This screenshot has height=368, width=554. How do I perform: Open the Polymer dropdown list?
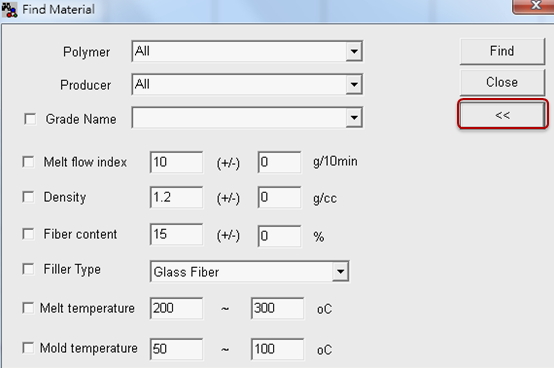click(x=354, y=52)
